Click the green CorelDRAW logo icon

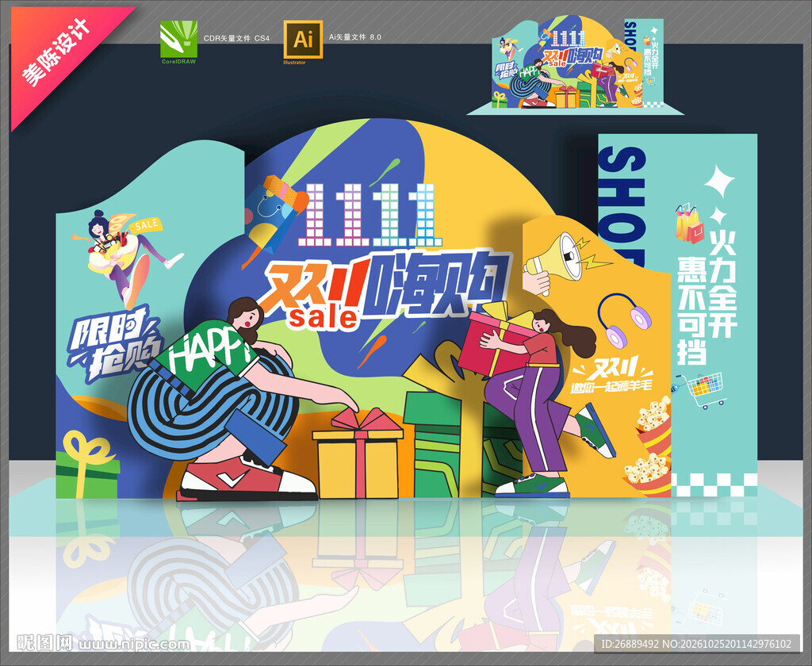[x=178, y=40]
